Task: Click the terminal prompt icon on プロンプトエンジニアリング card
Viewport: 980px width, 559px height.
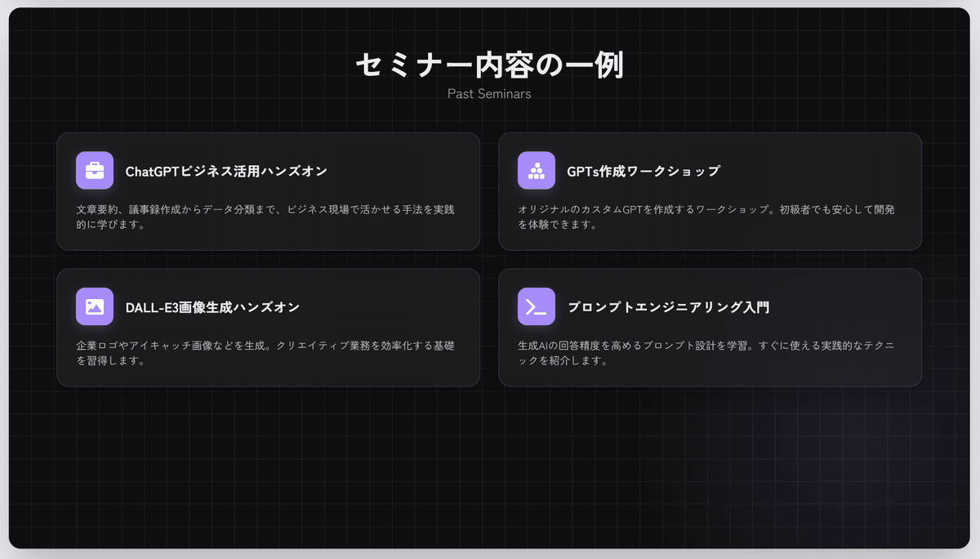Action: coord(537,306)
